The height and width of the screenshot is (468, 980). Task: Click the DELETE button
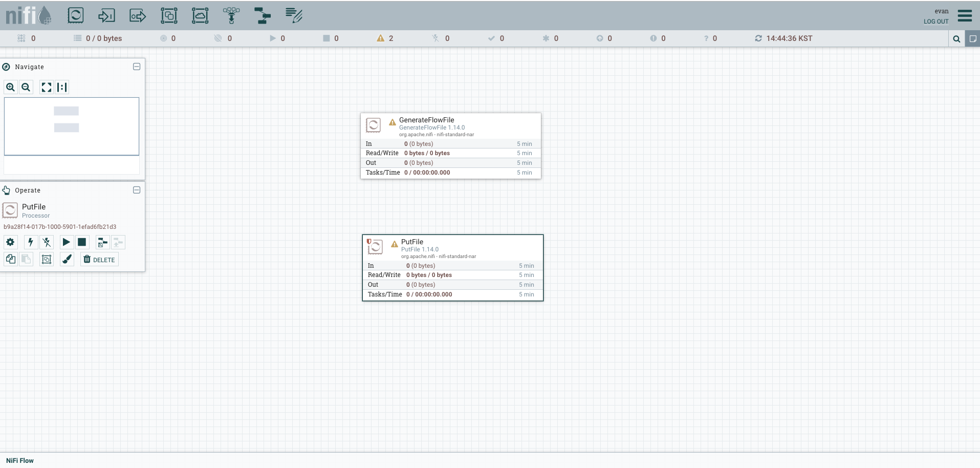pos(99,259)
